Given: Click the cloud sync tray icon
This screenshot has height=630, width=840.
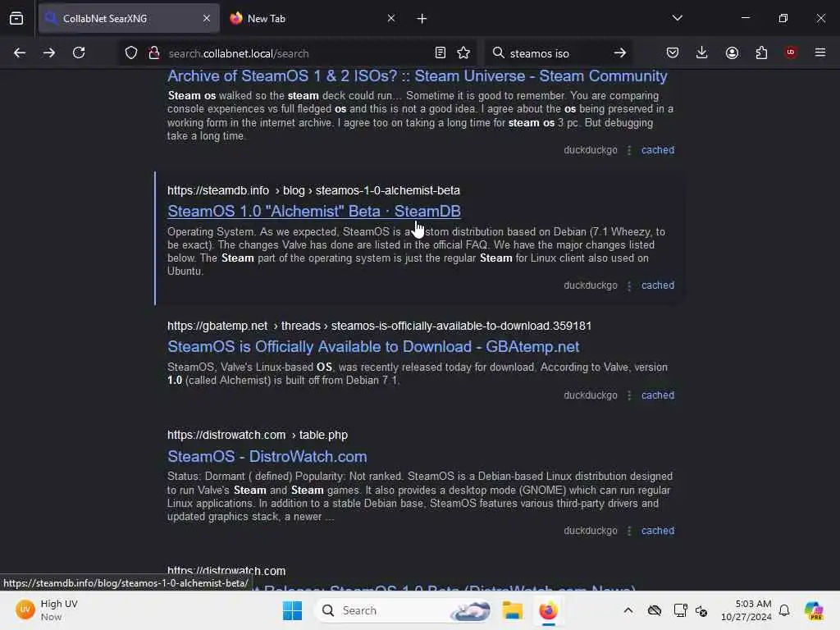Looking at the screenshot, I should tap(654, 610).
